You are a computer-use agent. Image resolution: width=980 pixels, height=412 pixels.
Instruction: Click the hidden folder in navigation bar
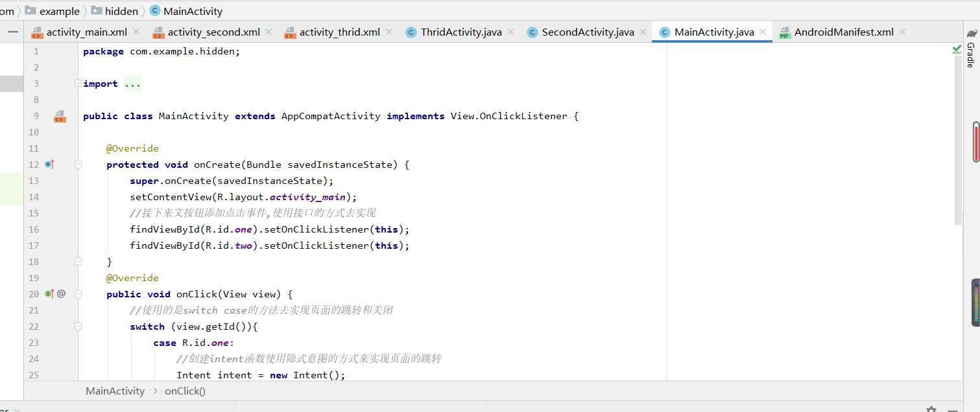coord(115,11)
